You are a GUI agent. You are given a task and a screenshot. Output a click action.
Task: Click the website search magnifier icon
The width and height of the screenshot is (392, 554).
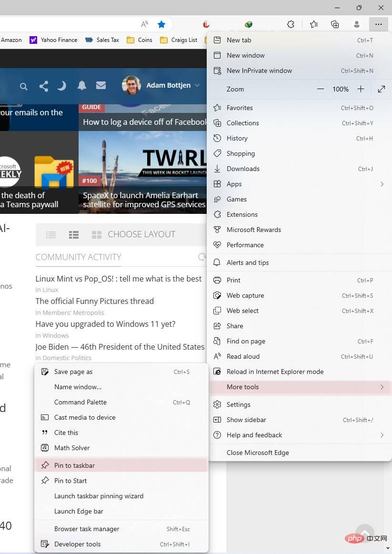pos(24,86)
